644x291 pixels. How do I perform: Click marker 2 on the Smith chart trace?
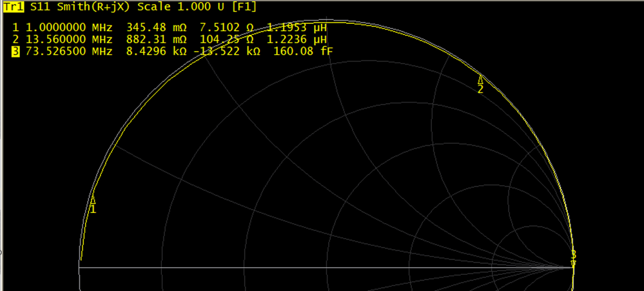click(480, 85)
